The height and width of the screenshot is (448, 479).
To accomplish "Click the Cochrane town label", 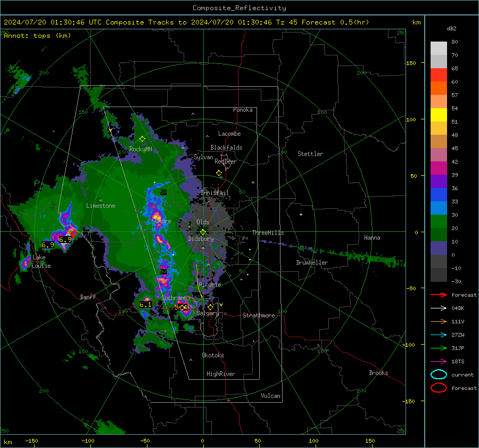I will pyautogui.click(x=174, y=298).
